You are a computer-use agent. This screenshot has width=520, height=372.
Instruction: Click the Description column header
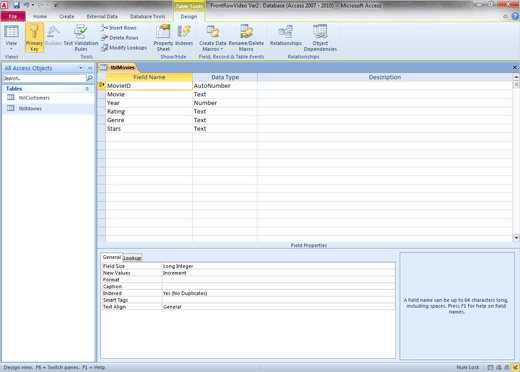point(385,77)
